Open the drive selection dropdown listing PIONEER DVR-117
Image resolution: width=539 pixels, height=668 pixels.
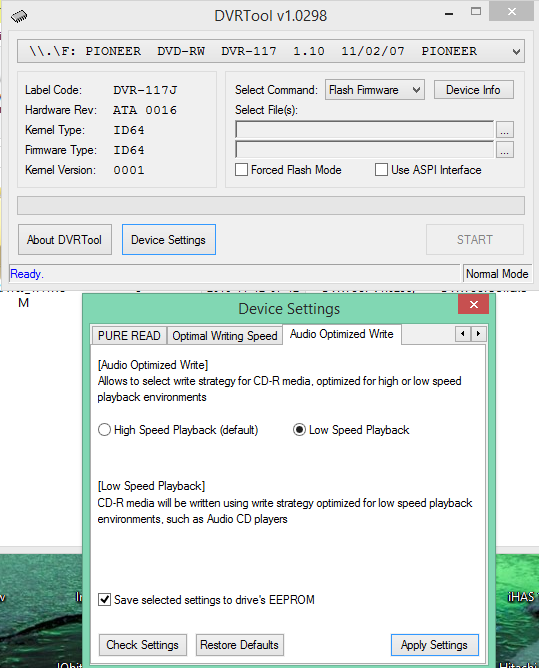click(271, 52)
